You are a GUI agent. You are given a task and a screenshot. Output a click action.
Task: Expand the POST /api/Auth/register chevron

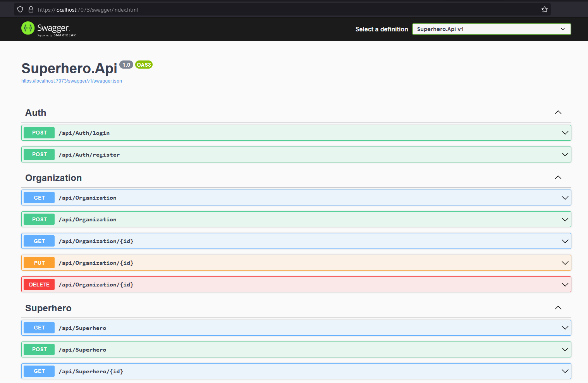coord(565,155)
